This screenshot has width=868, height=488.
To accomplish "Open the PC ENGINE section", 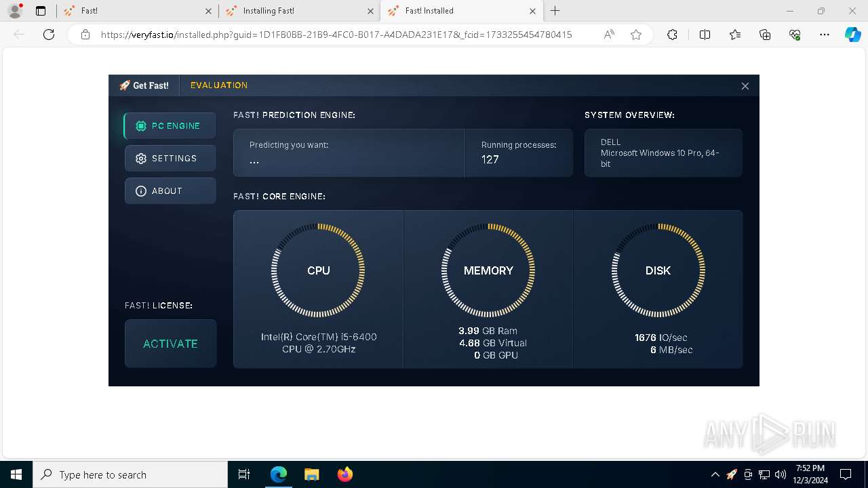I will (170, 126).
